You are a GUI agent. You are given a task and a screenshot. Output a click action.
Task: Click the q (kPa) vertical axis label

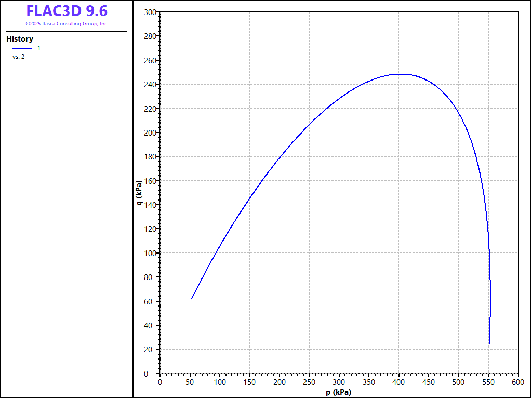[139, 193]
